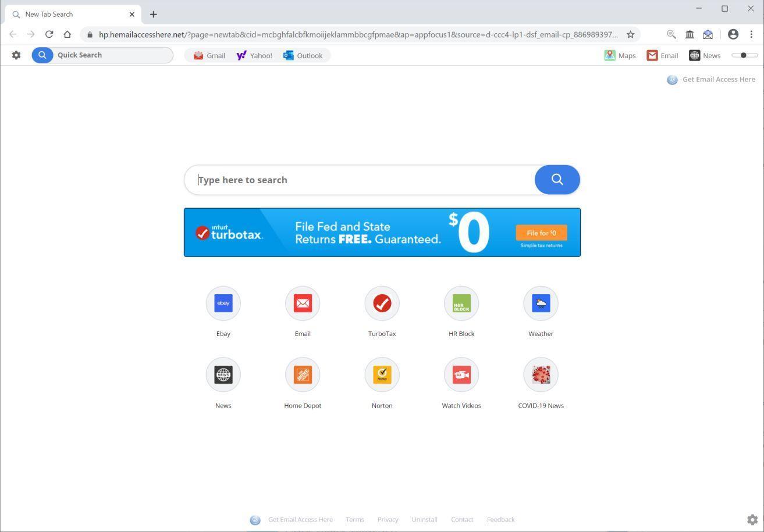Viewport: 764px width, 532px height.
Task: Launch the TurboTax shortcut icon
Action: (382, 303)
